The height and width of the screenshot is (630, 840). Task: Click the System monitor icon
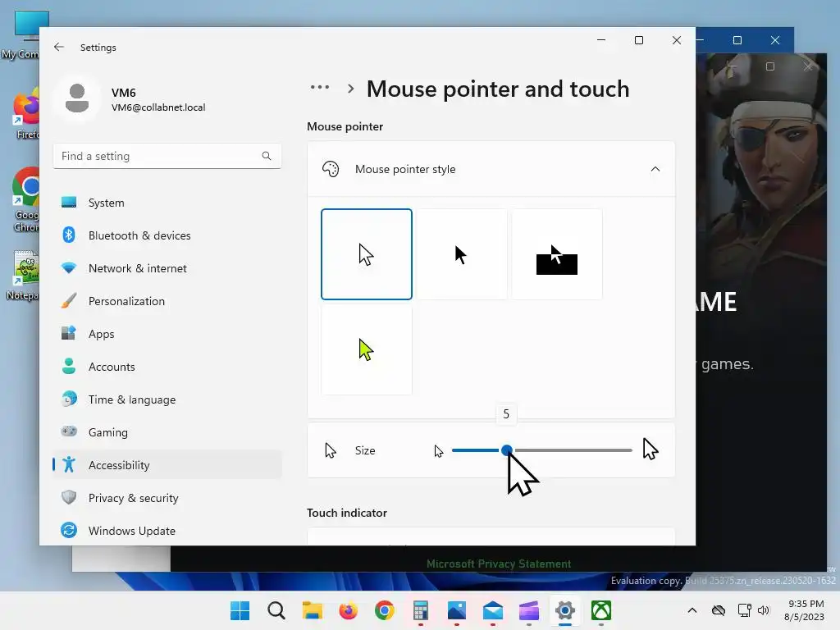(69, 203)
